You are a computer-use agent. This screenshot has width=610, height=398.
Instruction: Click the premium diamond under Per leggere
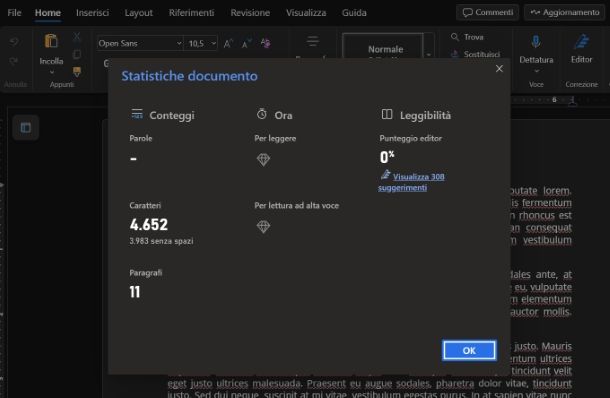(x=263, y=160)
